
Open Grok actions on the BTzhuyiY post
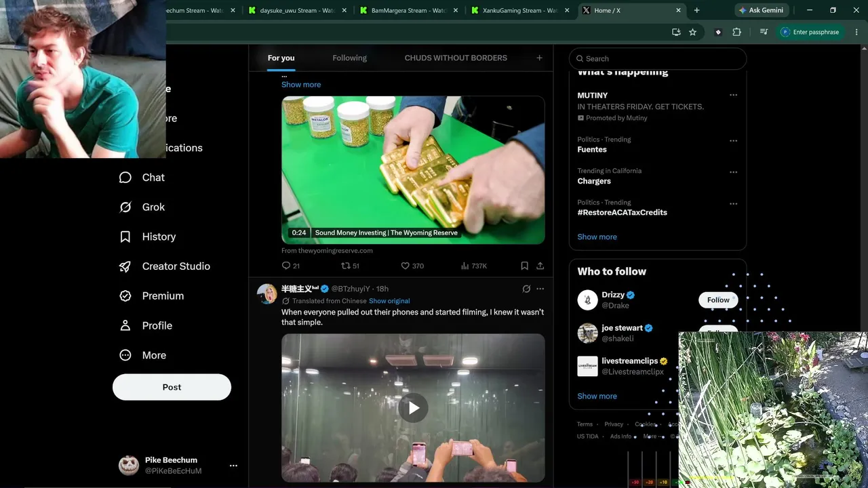click(x=526, y=289)
